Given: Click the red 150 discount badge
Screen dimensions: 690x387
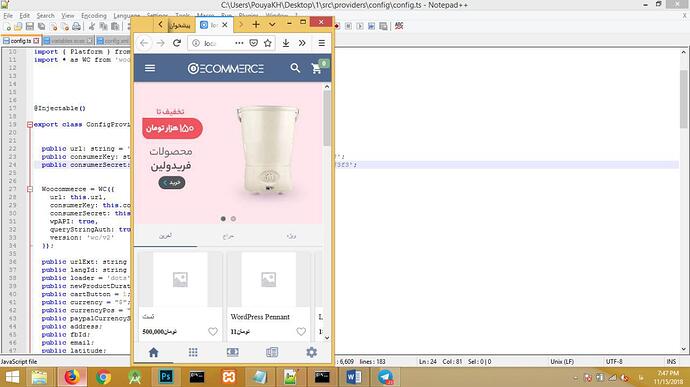Looking at the screenshot, I should point(172,128).
